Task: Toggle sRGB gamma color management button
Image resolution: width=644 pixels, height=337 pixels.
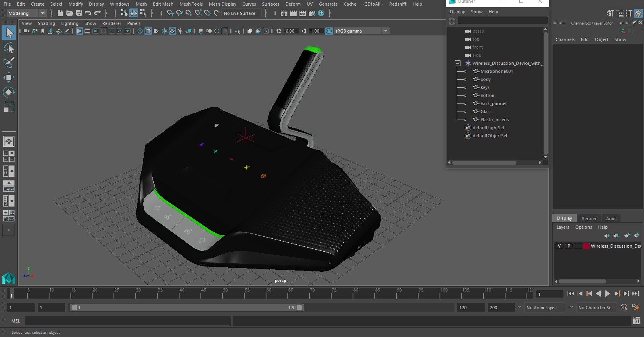Action: point(329,31)
